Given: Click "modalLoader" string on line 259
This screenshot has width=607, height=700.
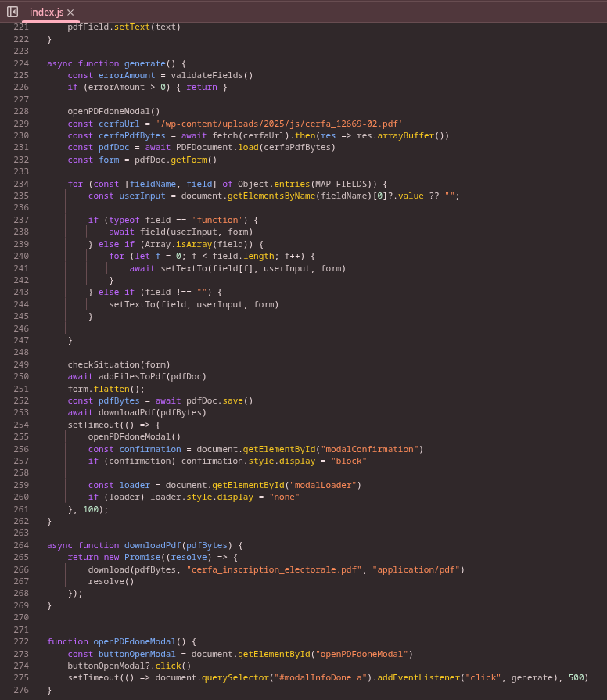Looking at the screenshot, I should [323, 485].
